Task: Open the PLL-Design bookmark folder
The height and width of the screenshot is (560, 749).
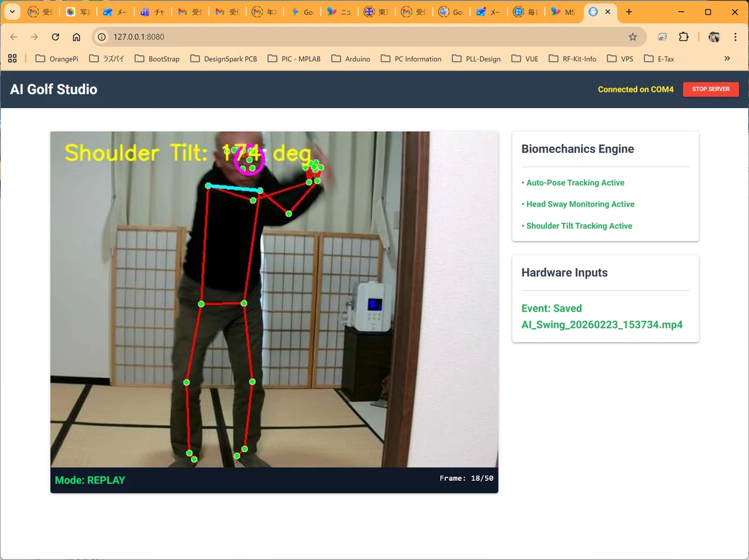Action: [475, 59]
